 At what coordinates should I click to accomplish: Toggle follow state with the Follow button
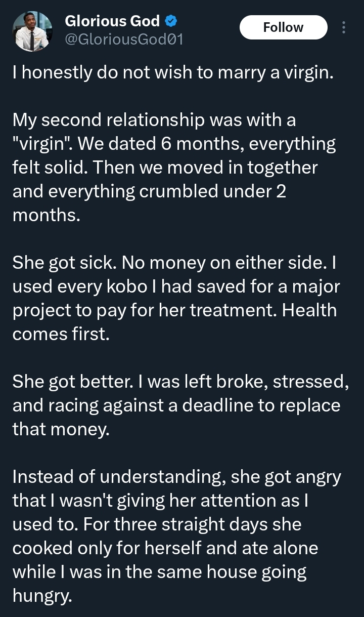pyautogui.click(x=283, y=27)
